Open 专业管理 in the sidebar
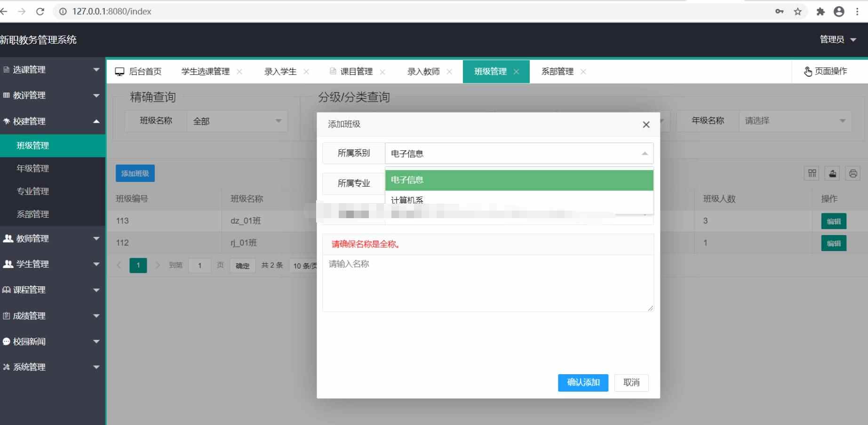 point(53,191)
